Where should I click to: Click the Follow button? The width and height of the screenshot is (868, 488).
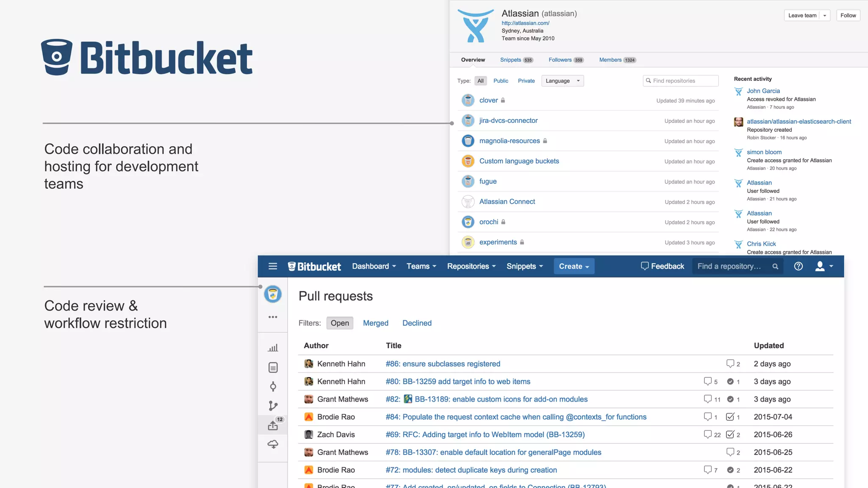[x=848, y=16]
